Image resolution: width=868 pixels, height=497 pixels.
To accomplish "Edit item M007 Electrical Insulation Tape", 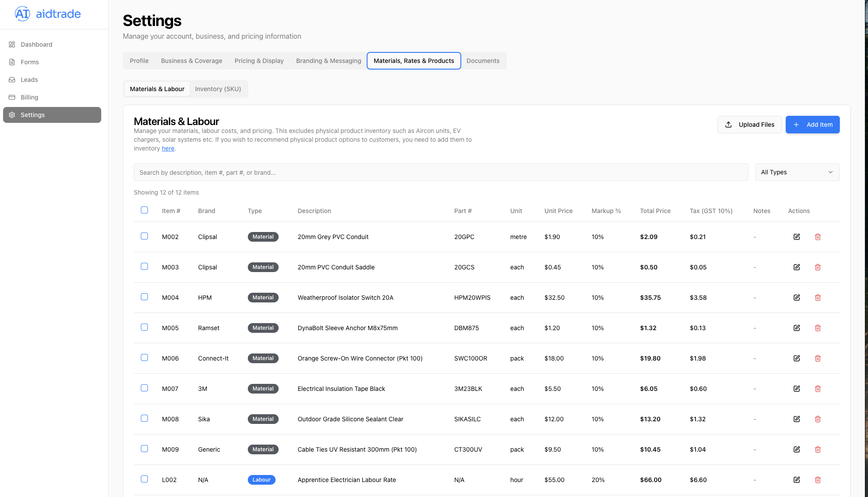I will [797, 389].
